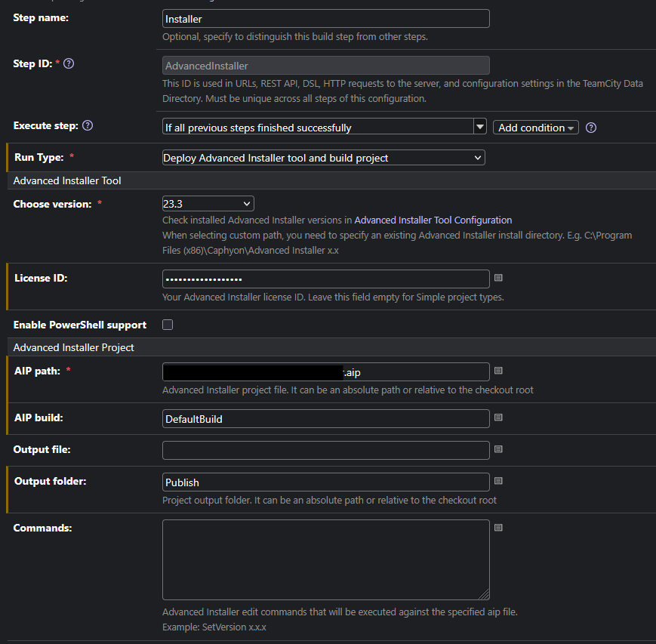Click the Execute step text field
Viewport: 656px width, 644px height.
[x=318, y=126]
